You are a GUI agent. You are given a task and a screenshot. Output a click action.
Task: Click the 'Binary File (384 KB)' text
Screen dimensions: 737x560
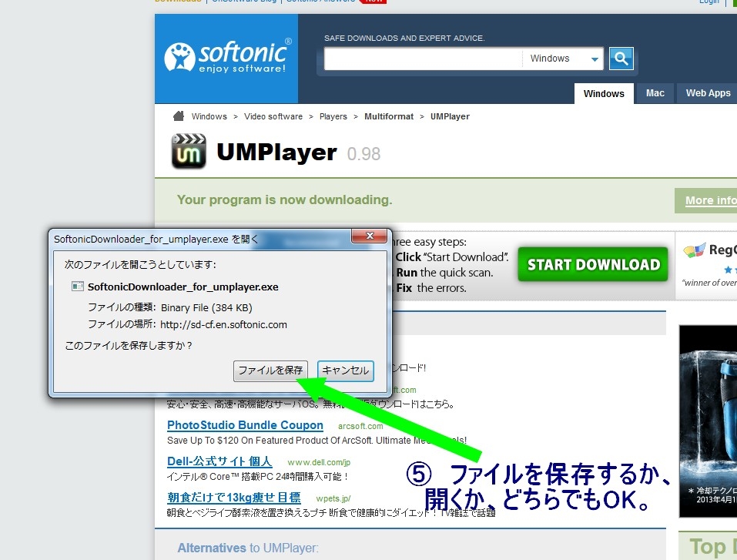[x=206, y=307]
